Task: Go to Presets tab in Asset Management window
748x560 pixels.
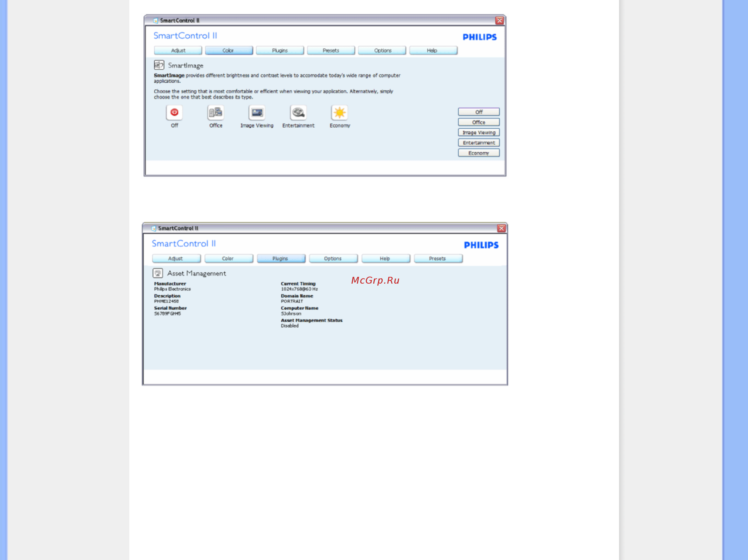Action: 438,258
